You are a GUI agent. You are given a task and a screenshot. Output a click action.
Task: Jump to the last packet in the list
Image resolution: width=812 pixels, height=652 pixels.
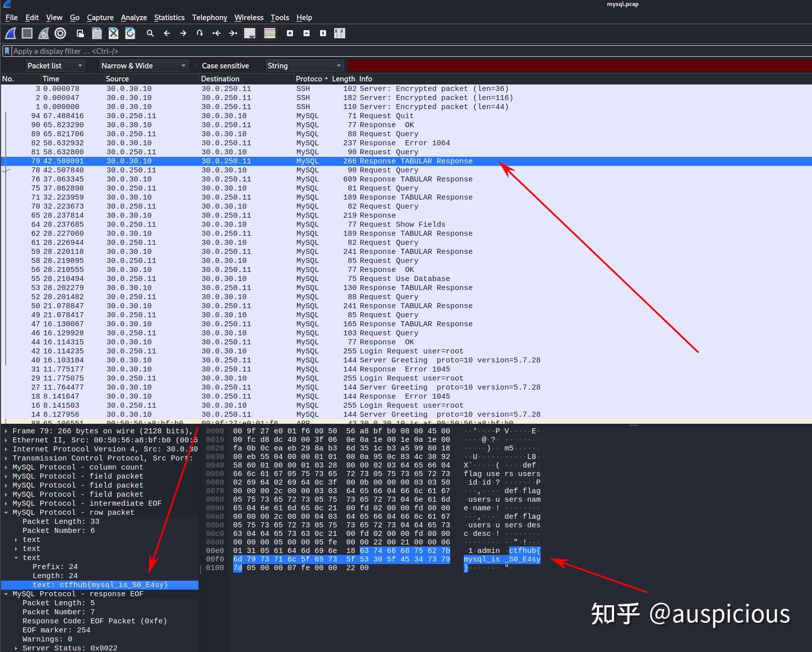[233, 33]
